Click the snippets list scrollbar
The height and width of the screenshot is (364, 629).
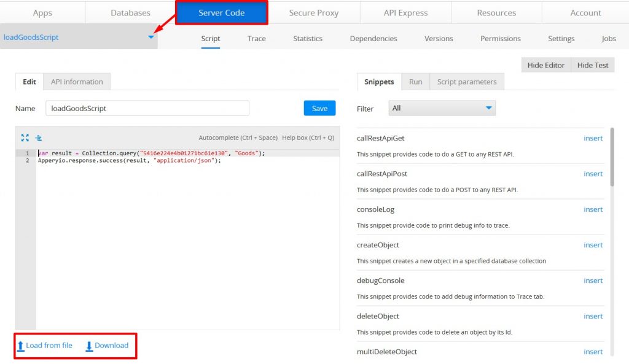point(612,157)
